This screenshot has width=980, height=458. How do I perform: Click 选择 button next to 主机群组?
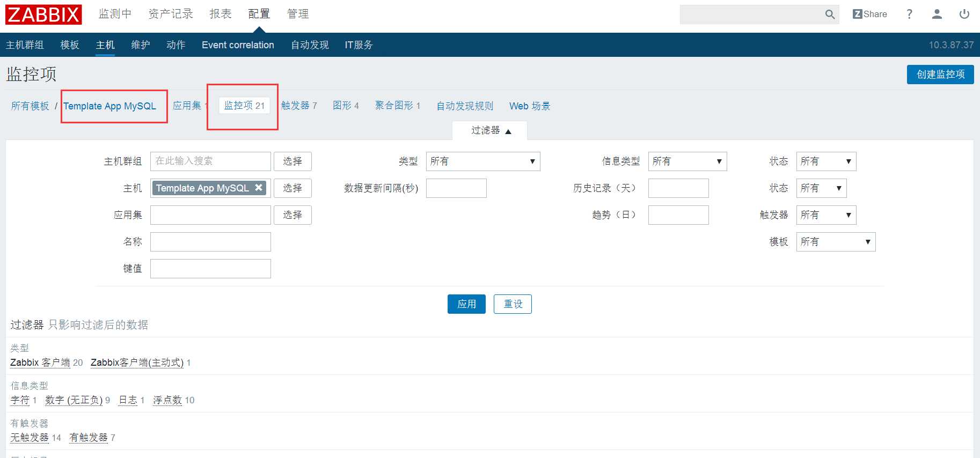[292, 161]
